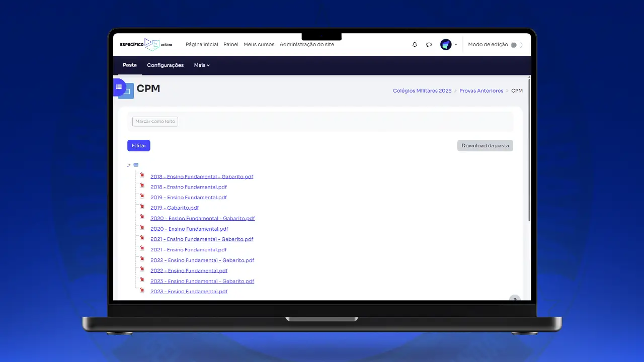Image resolution: width=644 pixels, height=362 pixels.
Task: Expand the Mais dropdown menu
Action: click(202, 65)
